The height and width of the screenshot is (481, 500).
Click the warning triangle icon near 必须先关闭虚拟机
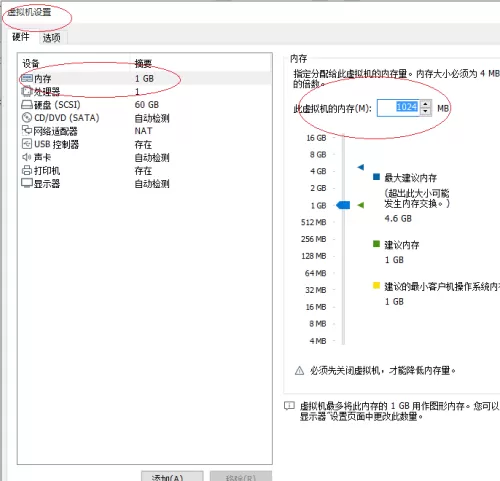click(299, 371)
